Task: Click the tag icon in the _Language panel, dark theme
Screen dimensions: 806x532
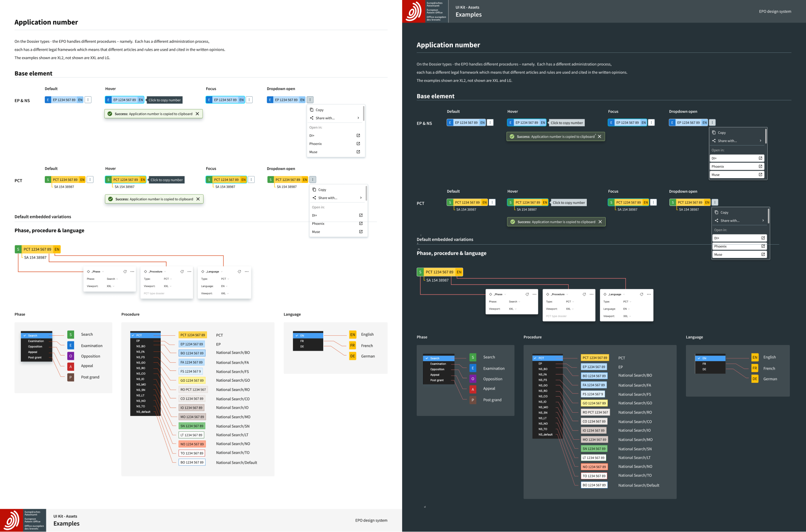Action: [642, 295]
